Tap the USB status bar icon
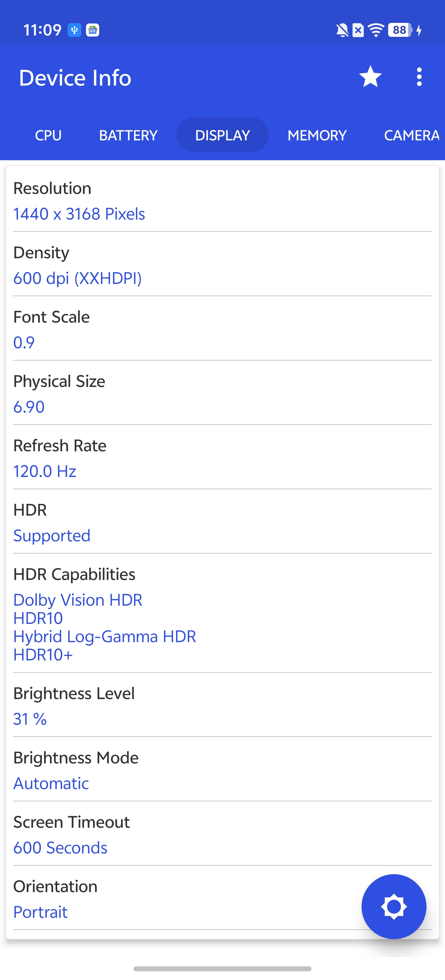 (x=74, y=30)
